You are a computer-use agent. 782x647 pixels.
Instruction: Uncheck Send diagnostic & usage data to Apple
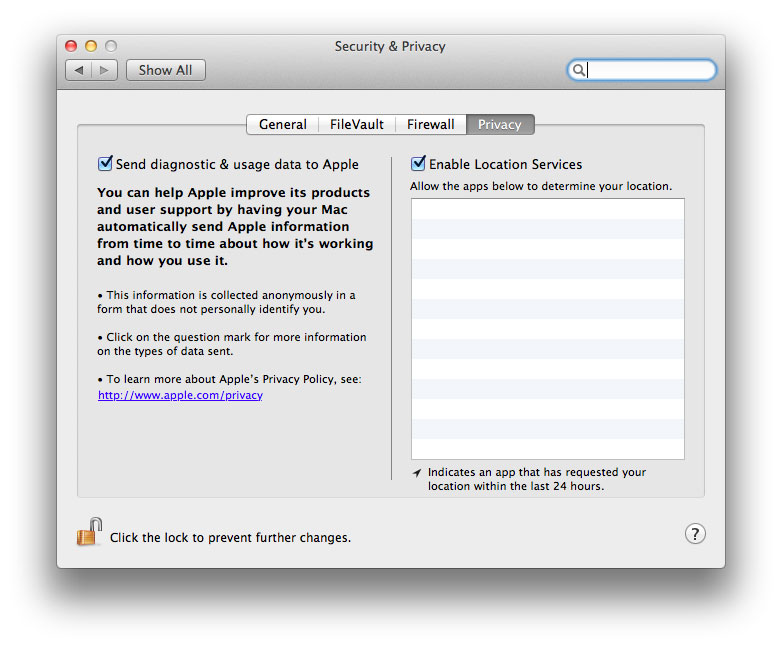point(105,163)
